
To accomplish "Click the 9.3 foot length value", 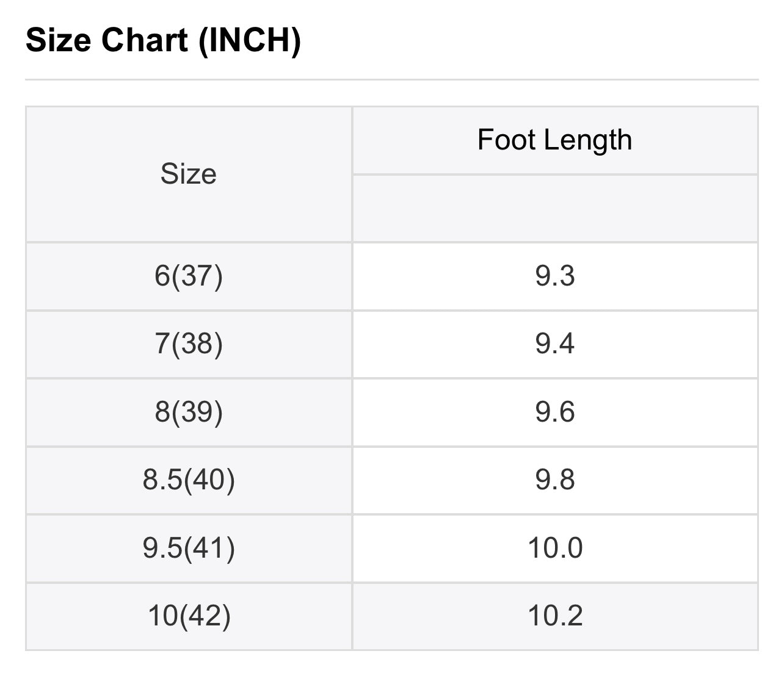I will (x=554, y=276).
